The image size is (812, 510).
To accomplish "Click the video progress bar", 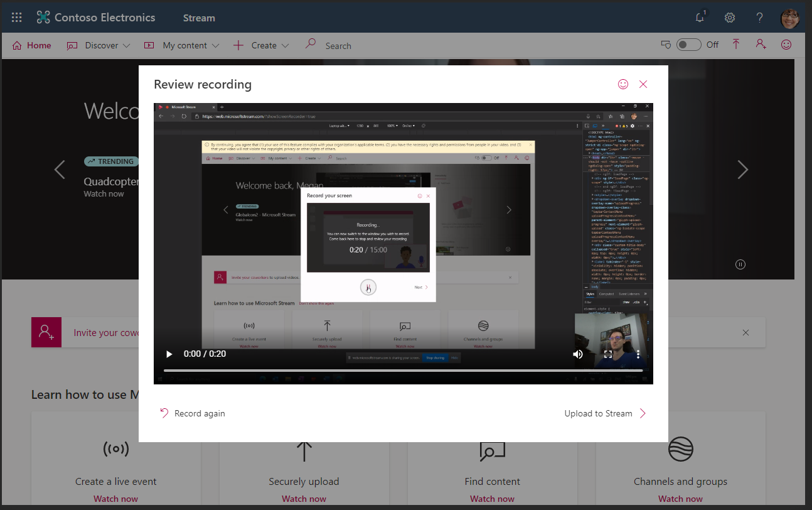I will click(403, 371).
